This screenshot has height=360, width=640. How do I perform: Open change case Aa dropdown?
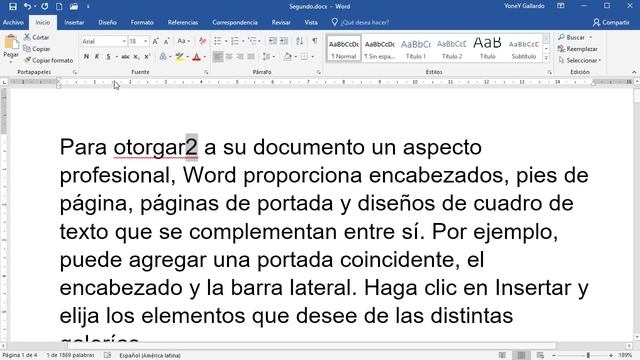point(183,41)
